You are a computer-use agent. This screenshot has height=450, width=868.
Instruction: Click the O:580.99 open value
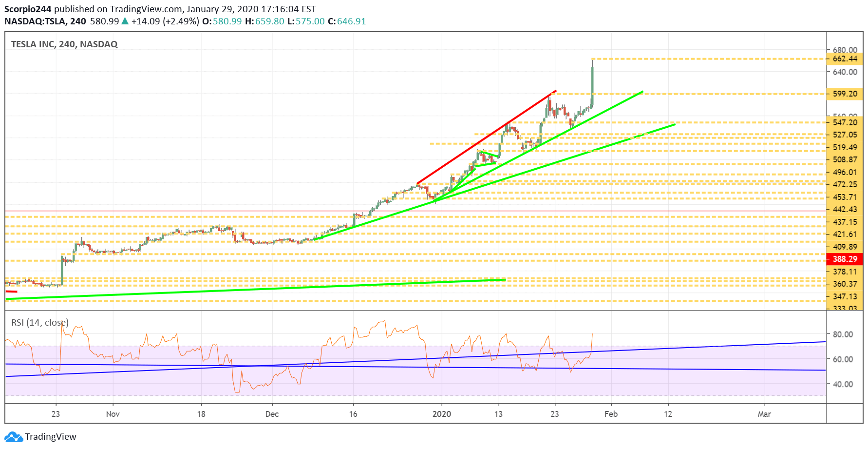tap(222, 21)
